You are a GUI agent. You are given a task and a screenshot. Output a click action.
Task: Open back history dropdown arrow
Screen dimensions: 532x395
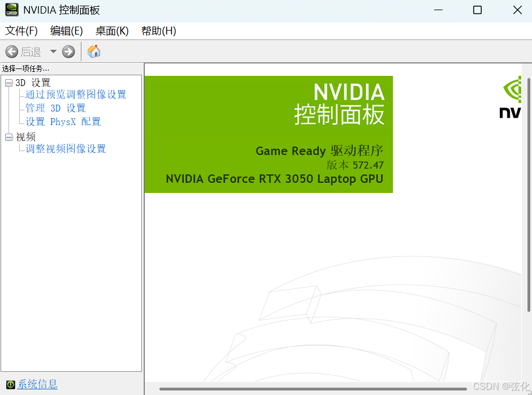tap(53, 51)
